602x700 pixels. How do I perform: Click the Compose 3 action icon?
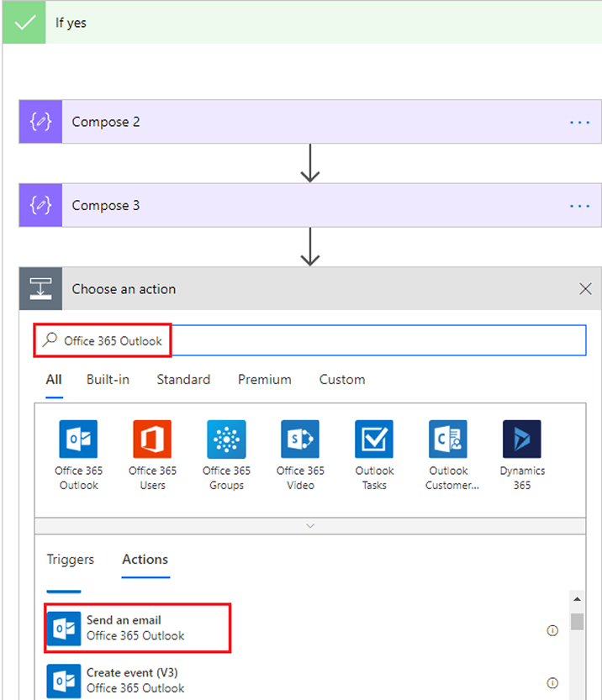click(40, 205)
